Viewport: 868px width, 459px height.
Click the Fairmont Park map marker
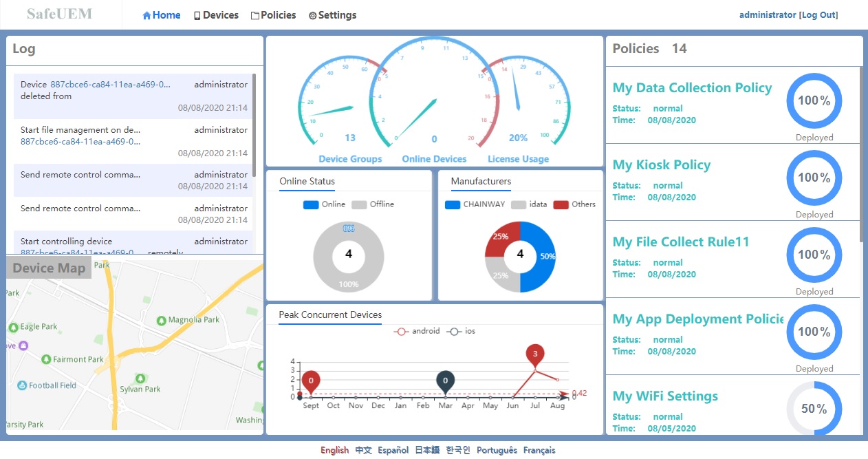46,359
